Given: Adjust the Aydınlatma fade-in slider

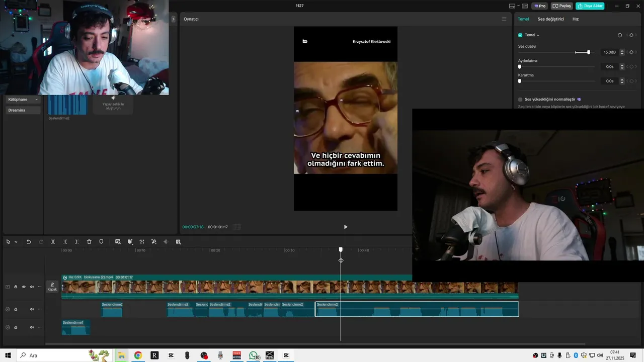Looking at the screenshot, I should coord(520,66).
